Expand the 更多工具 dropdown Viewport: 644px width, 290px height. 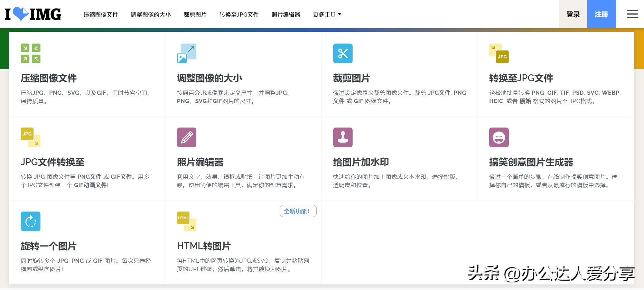pos(327,15)
